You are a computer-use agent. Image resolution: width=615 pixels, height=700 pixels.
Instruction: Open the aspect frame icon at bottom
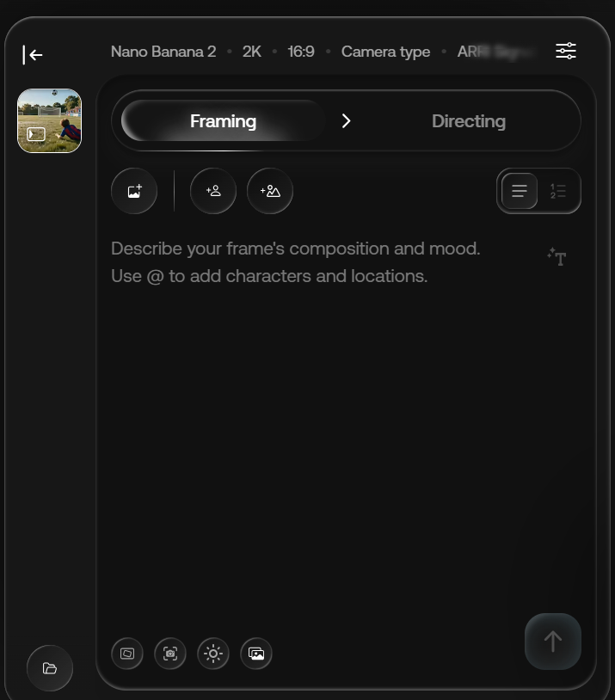click(x=127, y=654)
